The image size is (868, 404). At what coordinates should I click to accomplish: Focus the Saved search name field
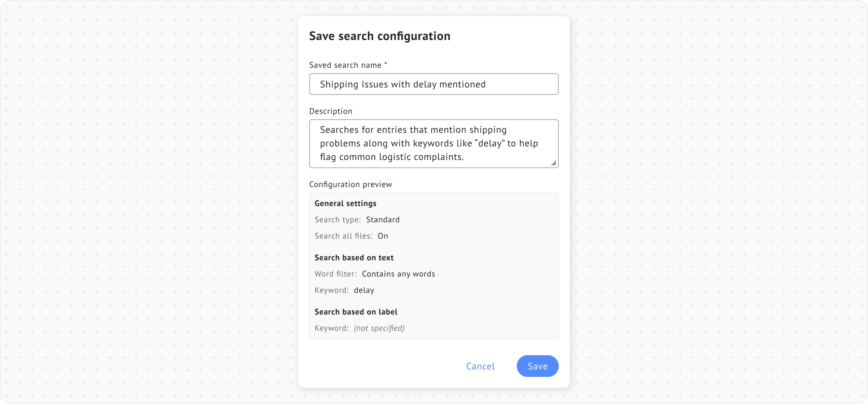(434, 84)
